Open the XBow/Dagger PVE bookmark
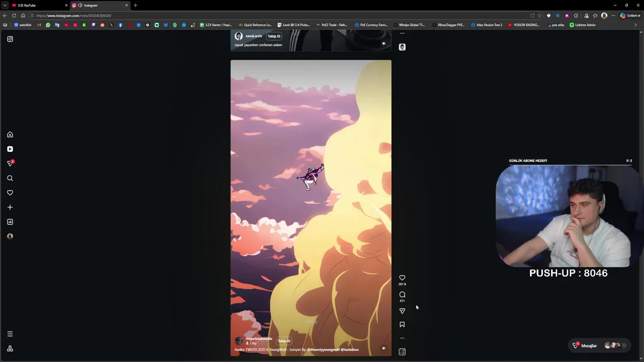This screenshot has height=362, width=644. (x=448, y=25)
